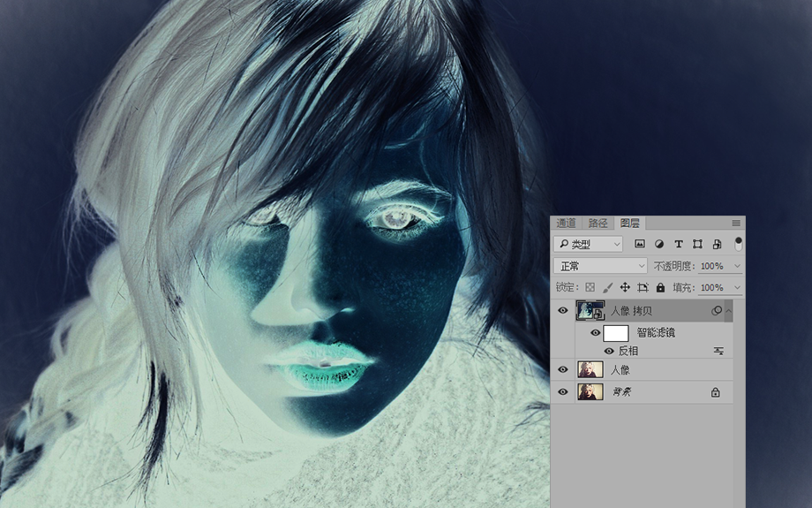The height and width of the screenshot is (508, 812).
Task: Filter layers by smart object icon
Action: [717, 244]
